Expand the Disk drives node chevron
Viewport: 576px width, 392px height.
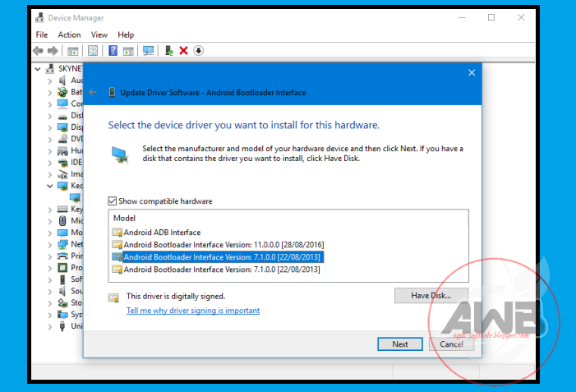[50, 116]
